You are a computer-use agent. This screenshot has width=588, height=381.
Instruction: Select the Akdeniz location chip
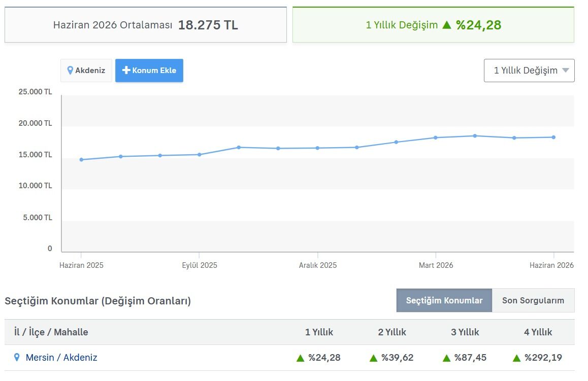point(86,71)
